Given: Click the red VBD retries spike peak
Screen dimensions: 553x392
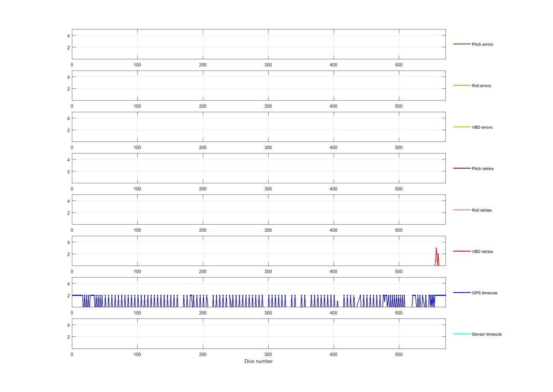Looking at the screenshot, I should (x=436, y=248).
